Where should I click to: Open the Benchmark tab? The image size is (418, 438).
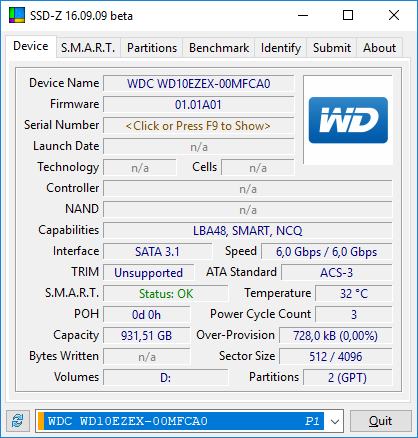[x=219, y=48]
